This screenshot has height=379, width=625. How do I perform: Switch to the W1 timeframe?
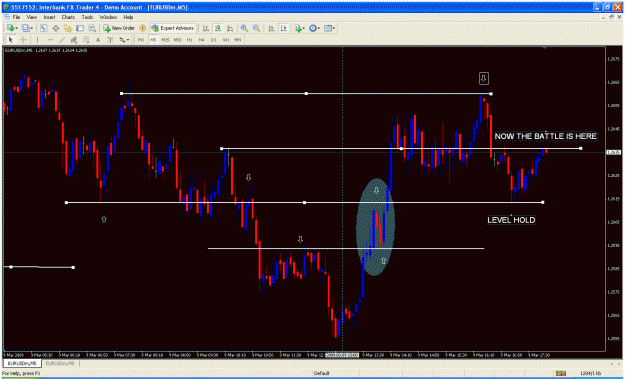226,39
